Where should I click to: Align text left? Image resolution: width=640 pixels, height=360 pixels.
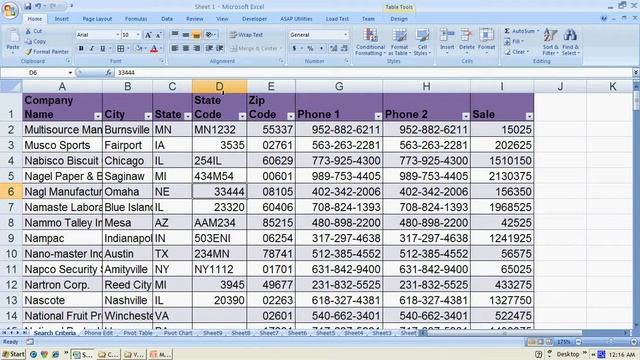tap(175, 49)
